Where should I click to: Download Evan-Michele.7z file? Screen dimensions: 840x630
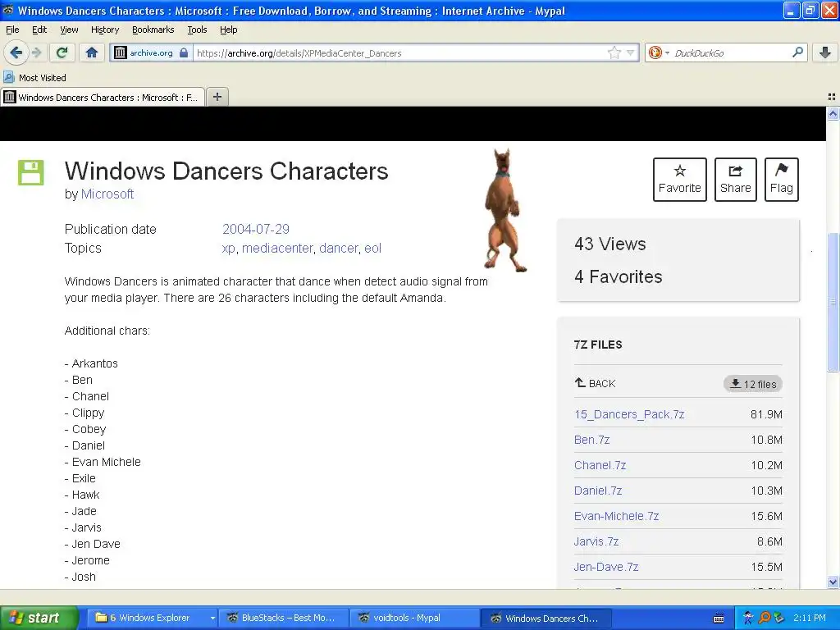(x=616, y=517)
